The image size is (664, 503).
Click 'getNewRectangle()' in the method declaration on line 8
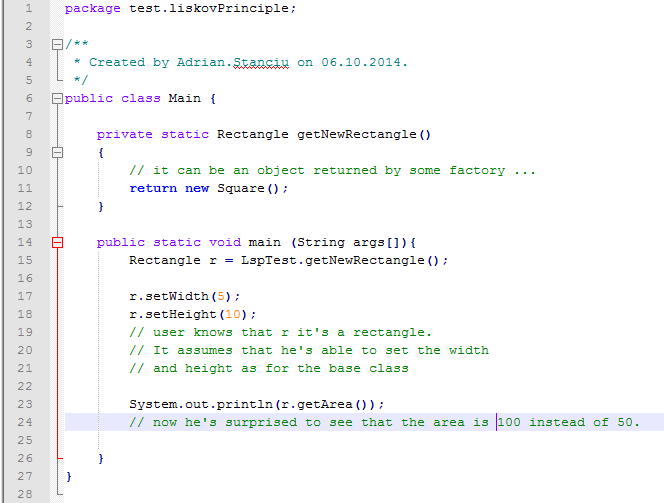[364, 135]
